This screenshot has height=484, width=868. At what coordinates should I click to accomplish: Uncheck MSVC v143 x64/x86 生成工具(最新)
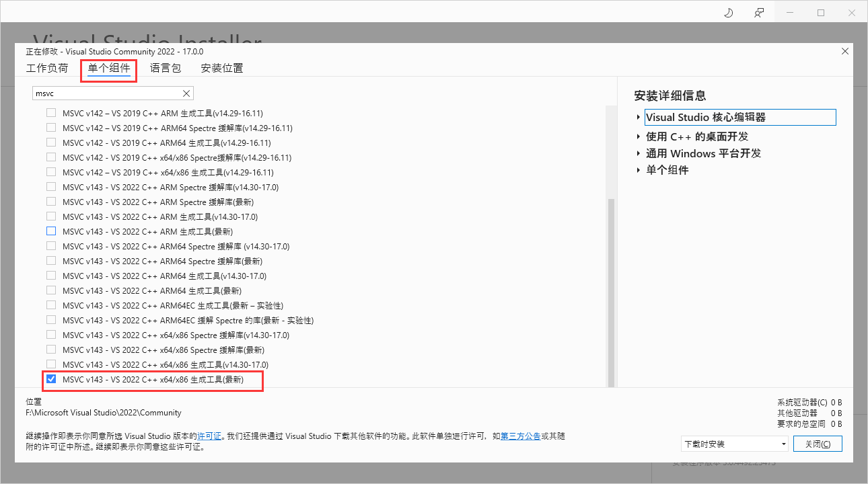(x=51, y=378)
